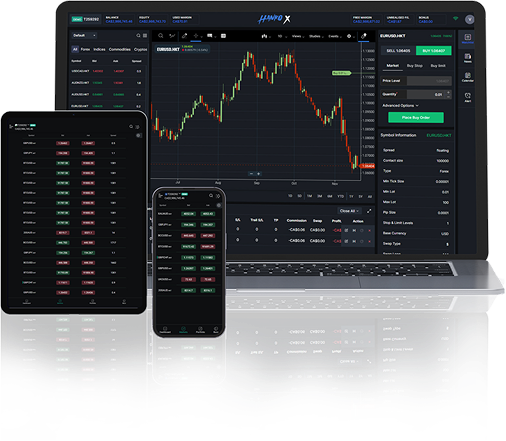The width and height of the screenshot is (506, 441).
Task: Select the Market order type tab
Action: (393, 66)
